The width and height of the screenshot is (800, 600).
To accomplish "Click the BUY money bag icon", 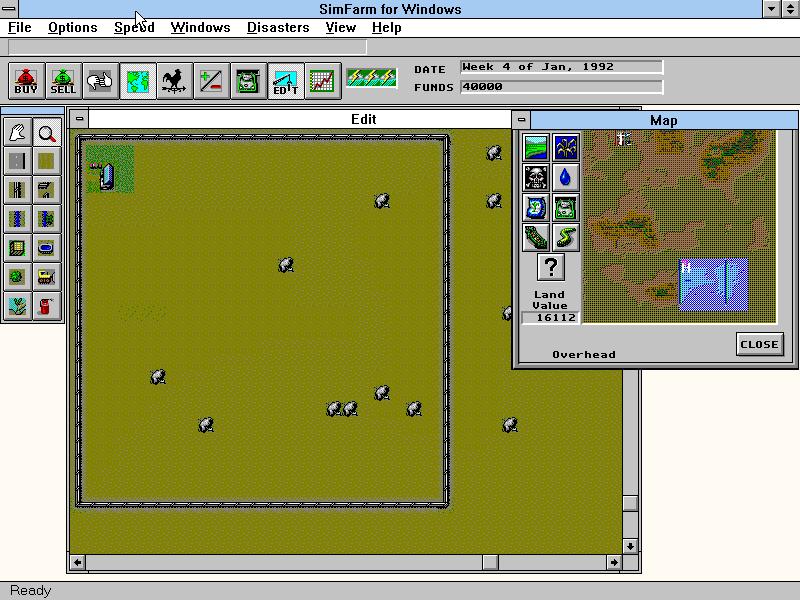I will click(x=27, y=81).
